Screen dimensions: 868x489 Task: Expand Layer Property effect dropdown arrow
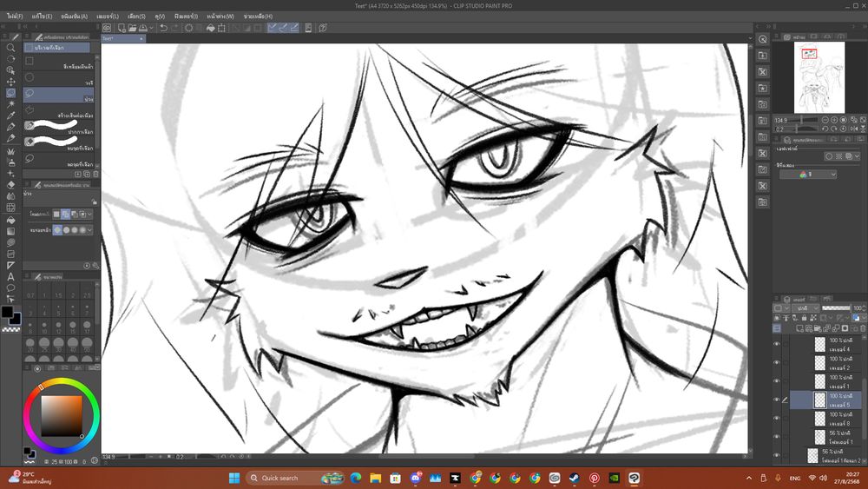857,156
